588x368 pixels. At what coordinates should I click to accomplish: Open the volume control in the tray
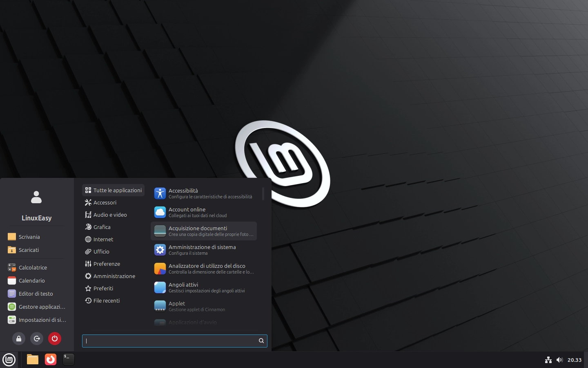[559, 360]
